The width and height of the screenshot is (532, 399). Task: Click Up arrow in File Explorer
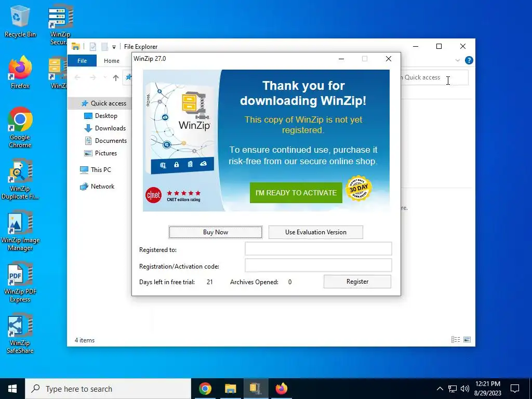click(116, 78)
